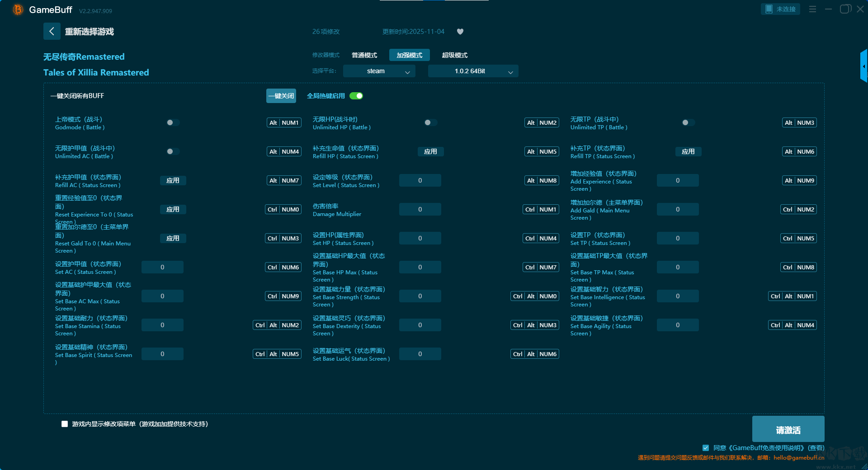This screenshot has width=868, height=470.
Task: Select the 超级模式 tab
Action: [455, 55]
